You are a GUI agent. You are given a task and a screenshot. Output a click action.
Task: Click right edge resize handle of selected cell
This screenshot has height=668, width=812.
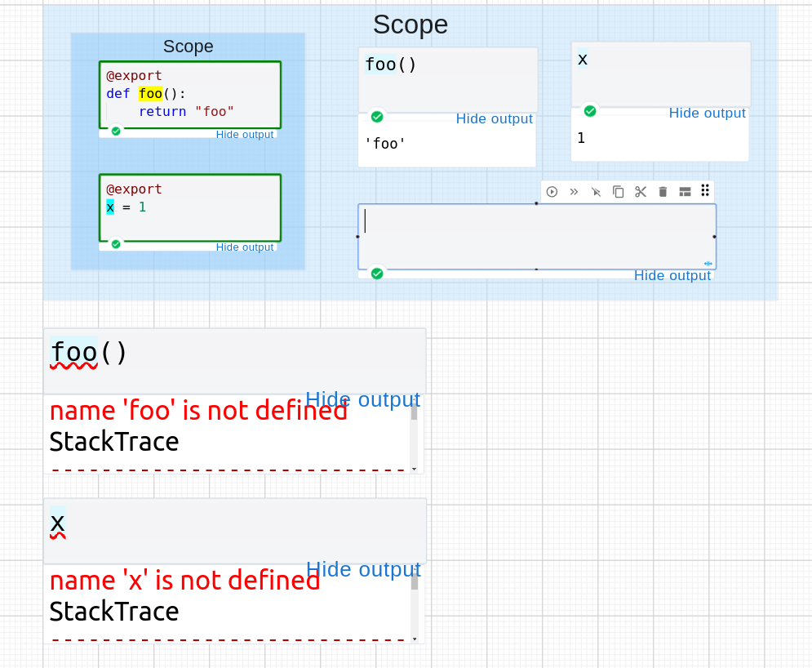pos(715,237)
